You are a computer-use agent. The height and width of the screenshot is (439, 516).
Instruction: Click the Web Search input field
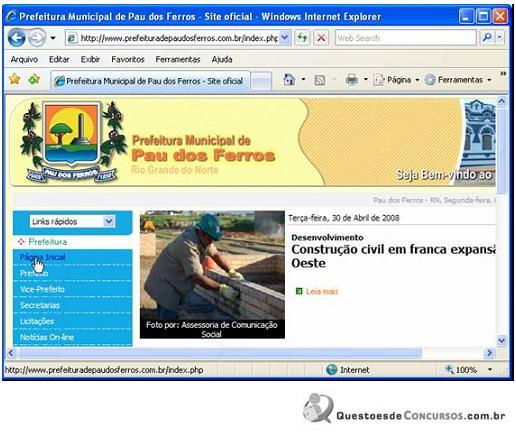405,38
